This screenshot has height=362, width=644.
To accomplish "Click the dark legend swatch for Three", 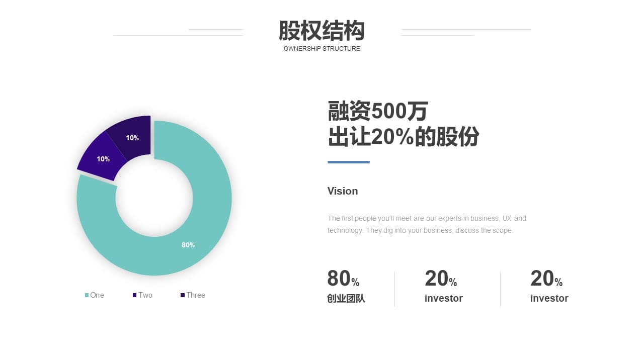I will [182, 295].
